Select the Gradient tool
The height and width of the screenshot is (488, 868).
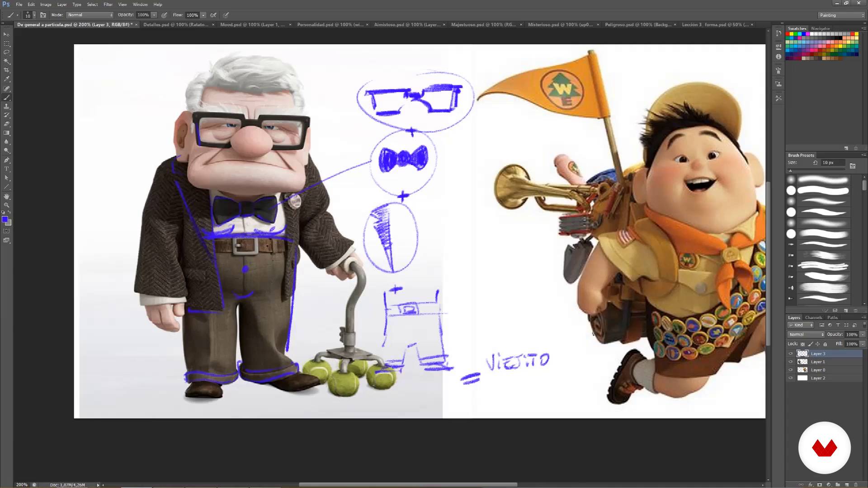[6, 133]
